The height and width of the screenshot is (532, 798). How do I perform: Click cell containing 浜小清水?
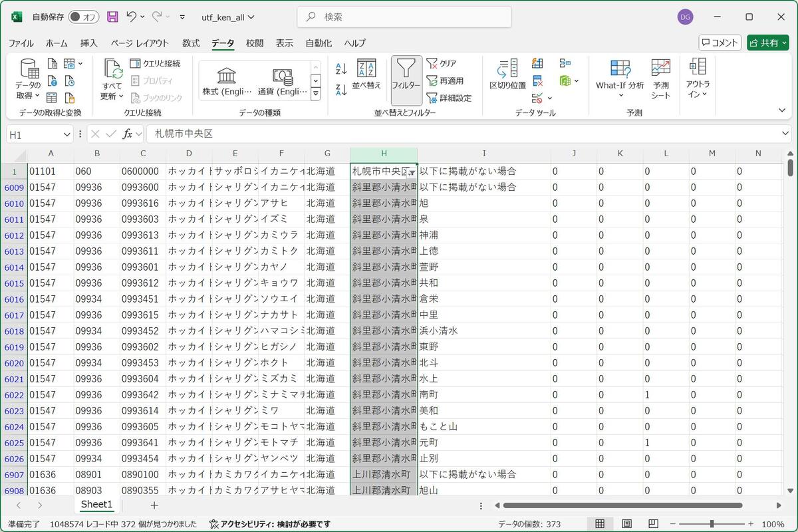pos(483,331)
